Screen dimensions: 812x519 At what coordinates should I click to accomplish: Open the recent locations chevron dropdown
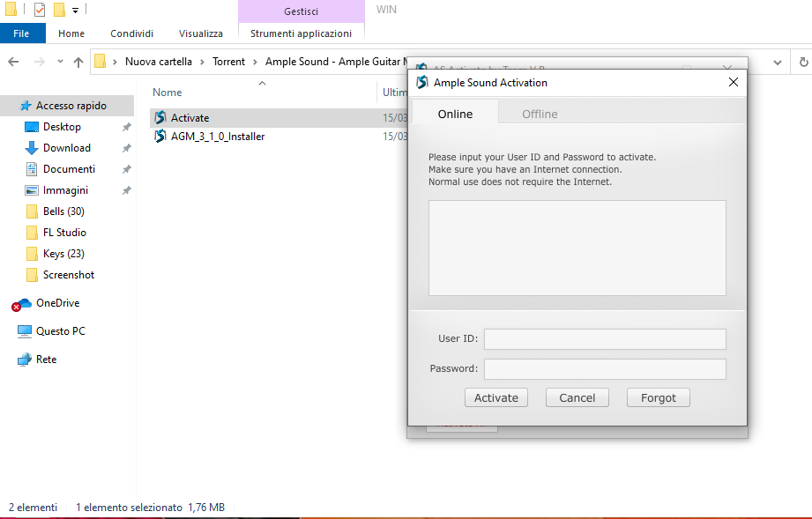(x=60, y=62)
